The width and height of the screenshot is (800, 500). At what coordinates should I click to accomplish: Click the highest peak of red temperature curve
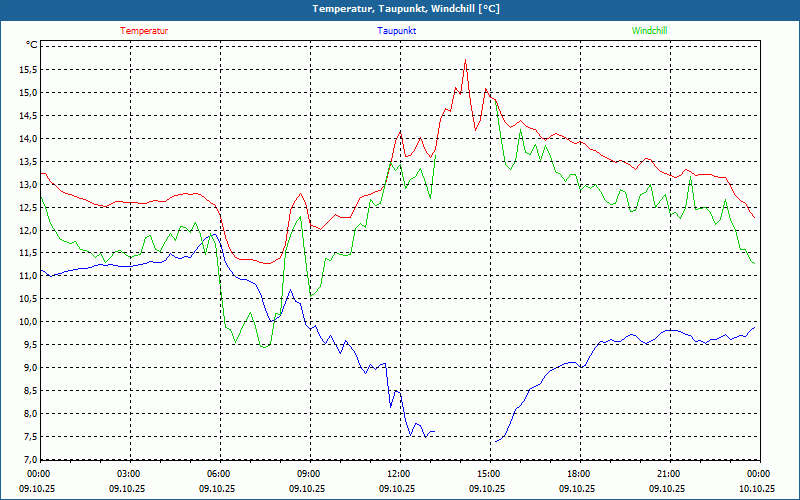click(465, 62)
